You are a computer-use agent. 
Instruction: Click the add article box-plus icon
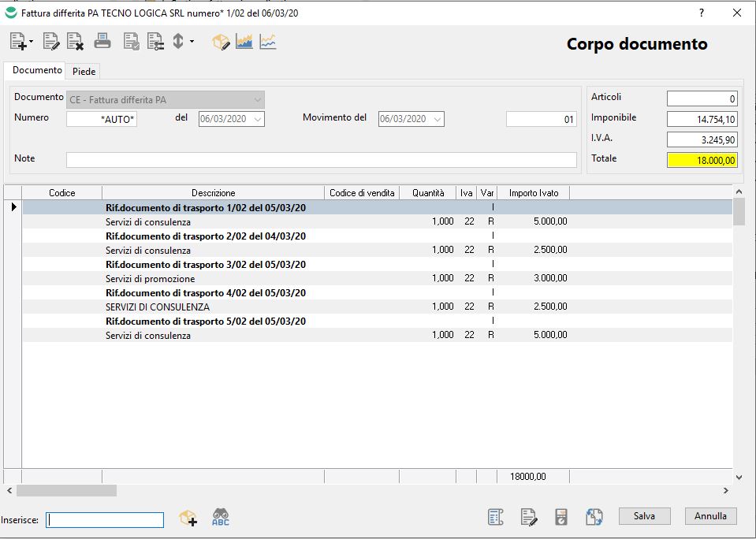pyautogui.click(x=188, y=518)
